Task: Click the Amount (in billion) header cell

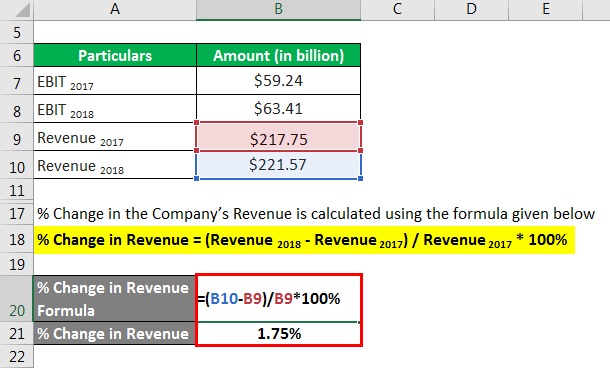Action: click(x=279, y=55)
